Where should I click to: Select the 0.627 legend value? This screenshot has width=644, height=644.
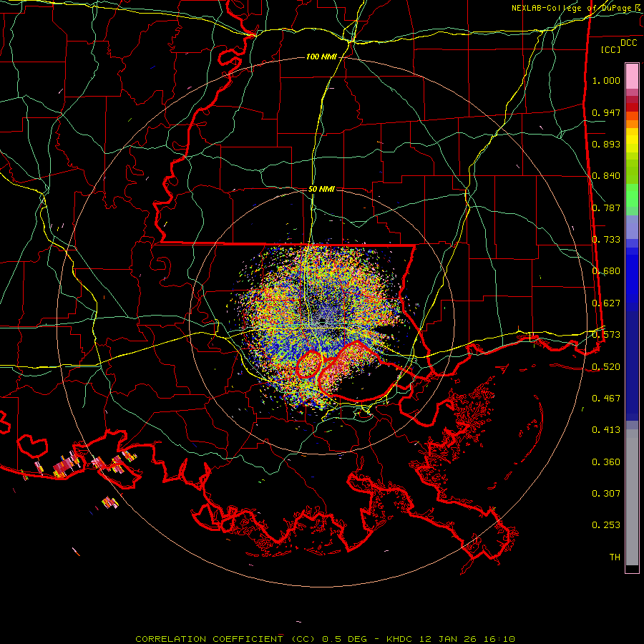(x=606, y=303)
